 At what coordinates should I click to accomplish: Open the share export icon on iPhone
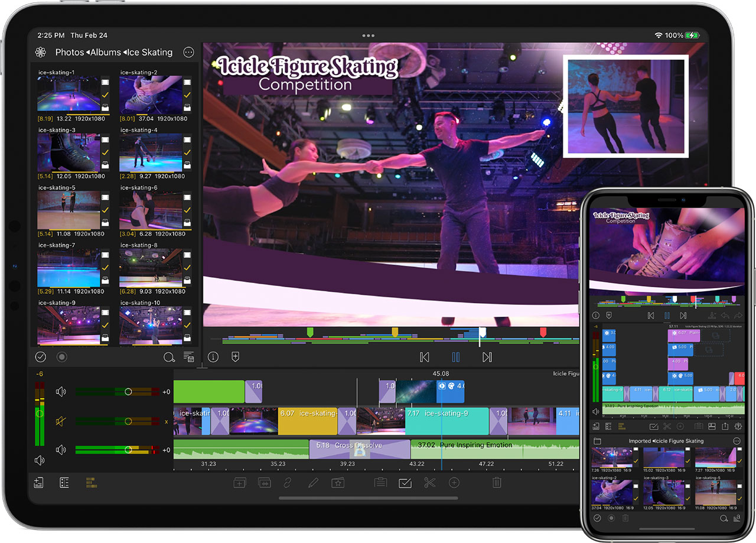[725, 426]
